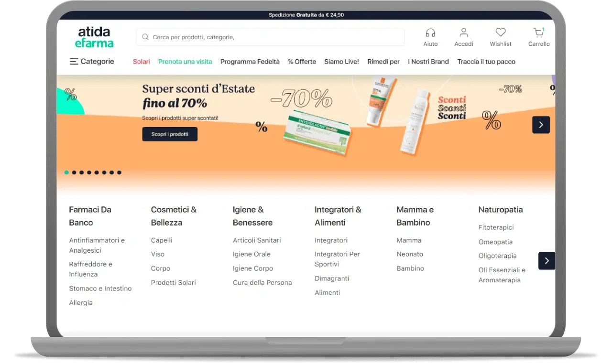The width and height of the screenshot is (612, 364).
Task: Advance banner with the next arrow
Action: (541, 125)
